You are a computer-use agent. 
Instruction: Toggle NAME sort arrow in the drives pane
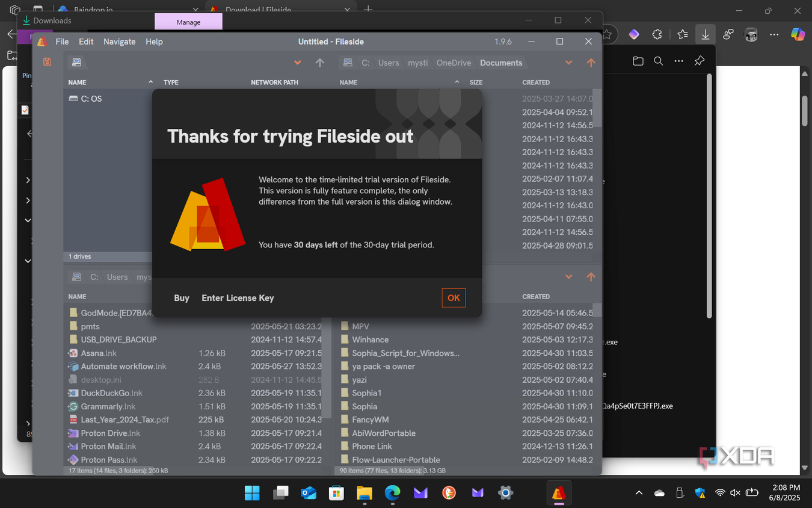coord(151,82)
